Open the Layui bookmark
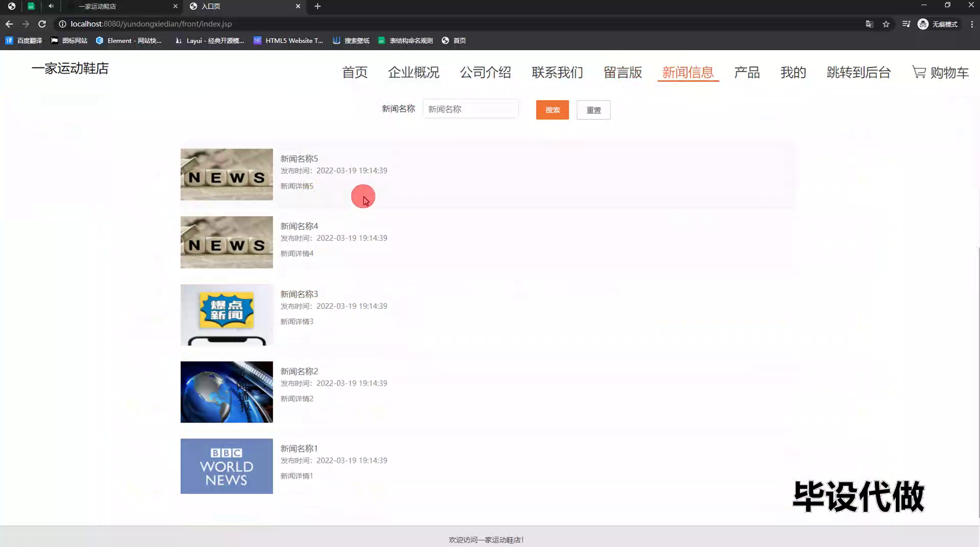 click(x=209, y=40)
